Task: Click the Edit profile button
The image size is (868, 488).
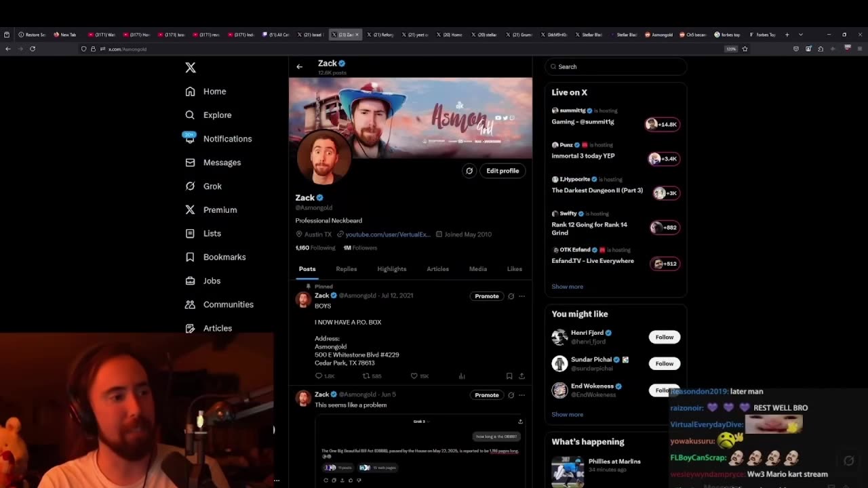Action: click(502, 171)
